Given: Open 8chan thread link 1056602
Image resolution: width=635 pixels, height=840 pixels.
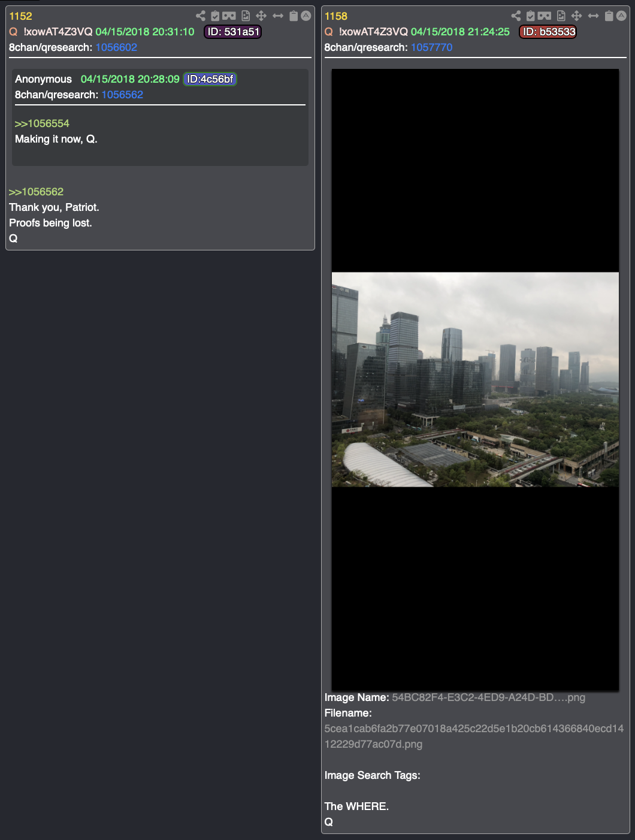Looking at the screenshot, I should (x=116, y=47).
